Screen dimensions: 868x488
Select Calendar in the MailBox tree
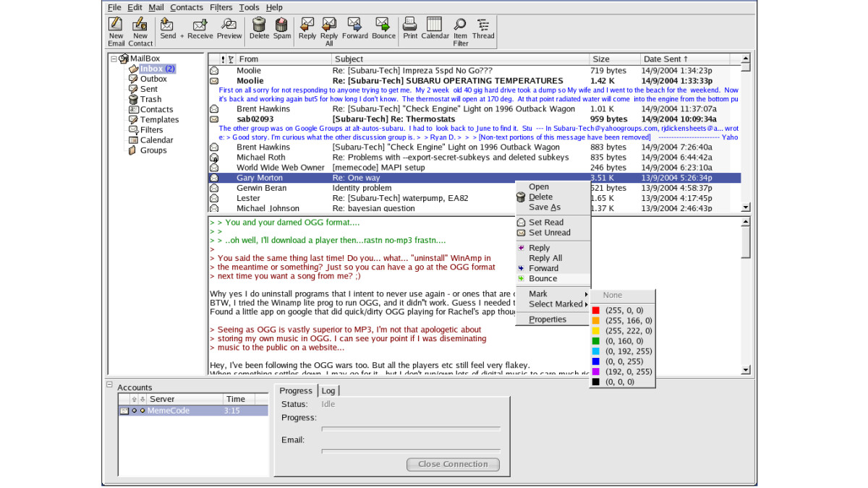click(156, 140)
